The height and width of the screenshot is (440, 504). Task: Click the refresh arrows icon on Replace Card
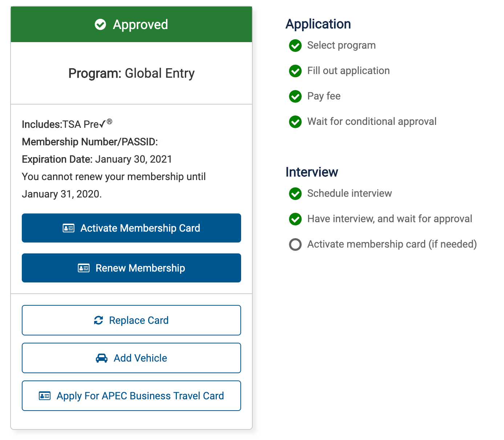click(98, 320)
